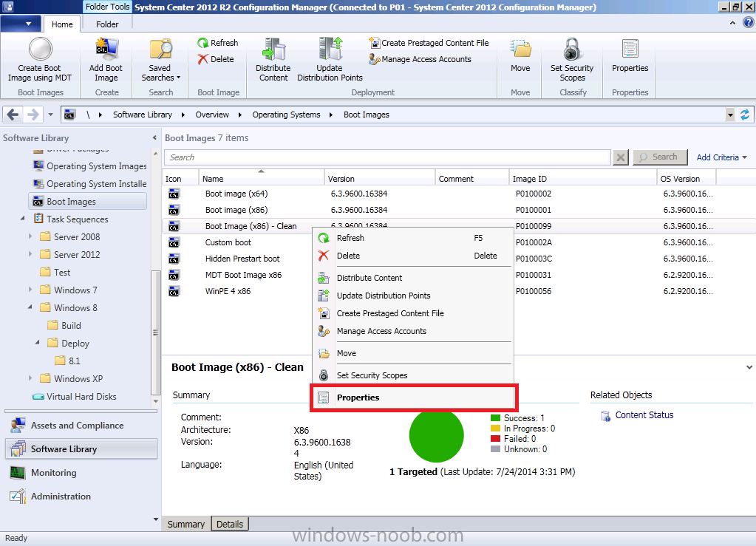
Task: Collapse the Task Sequences tree node
Action: (23, 219)
